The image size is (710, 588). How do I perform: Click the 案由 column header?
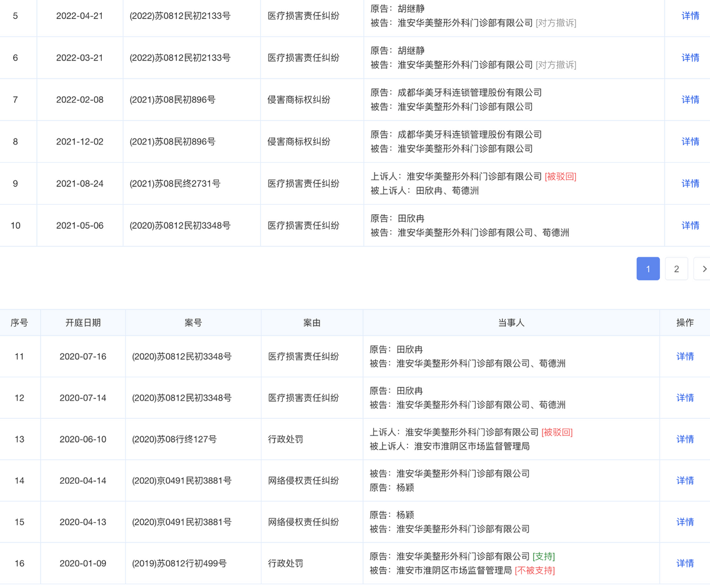pos(312,322)
